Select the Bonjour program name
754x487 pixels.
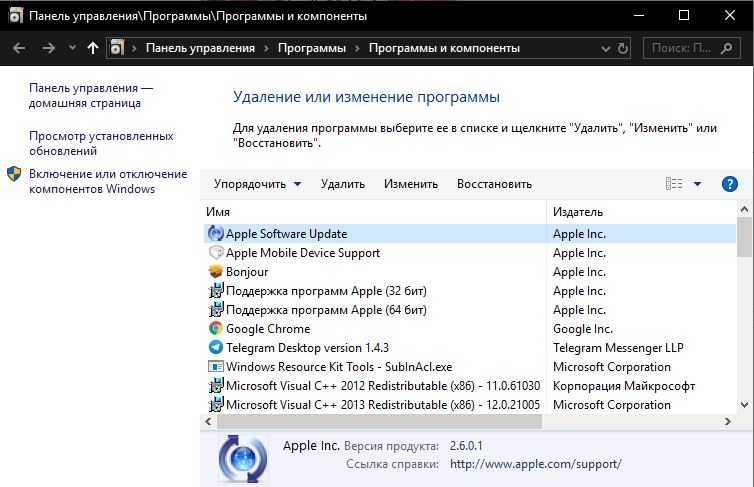pyautogui.click(x=247, y=272)
